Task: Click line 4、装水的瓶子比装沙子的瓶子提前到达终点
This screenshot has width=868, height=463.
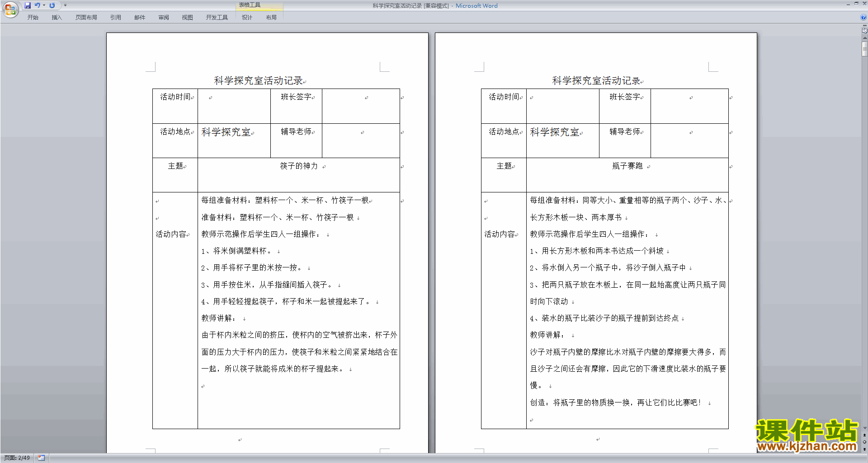Action: coord(604,318)
